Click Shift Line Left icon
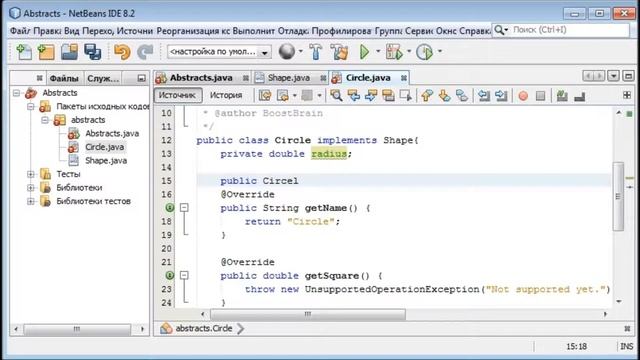Screen dimensions: 640x360 pos(484,96)
